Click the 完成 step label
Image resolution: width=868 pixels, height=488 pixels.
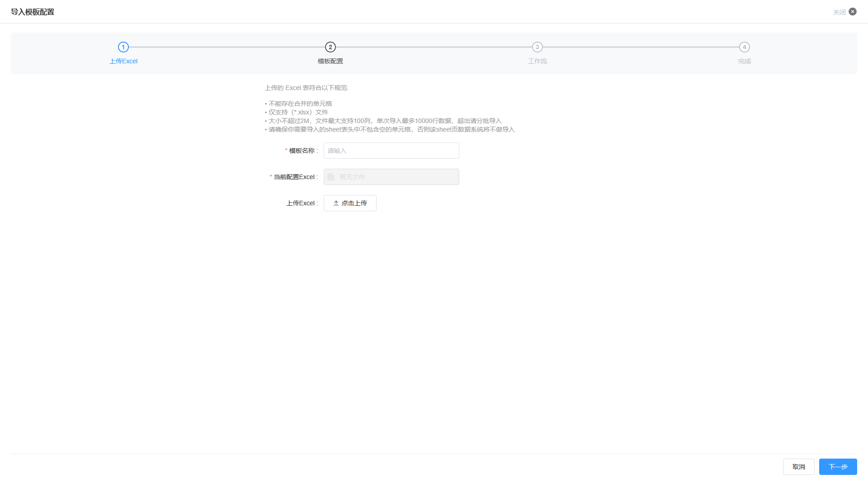(x=745, y=61)
